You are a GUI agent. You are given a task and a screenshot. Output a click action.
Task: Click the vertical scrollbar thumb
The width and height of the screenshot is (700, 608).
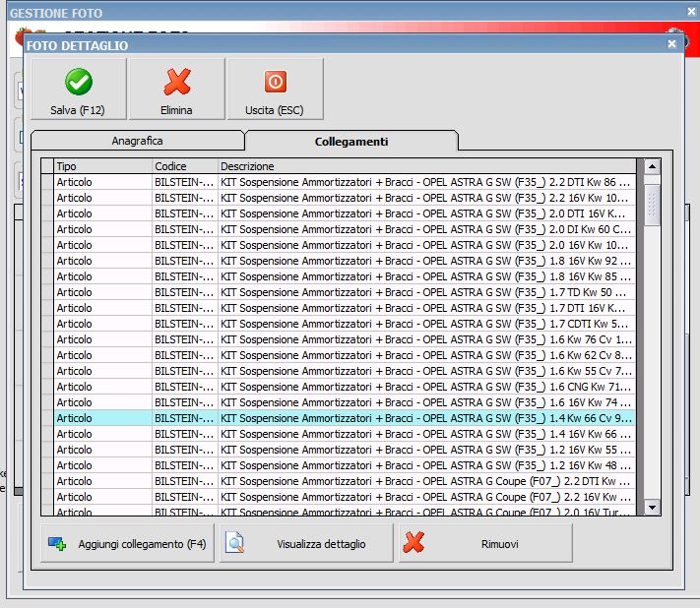(x=652, y=206)
